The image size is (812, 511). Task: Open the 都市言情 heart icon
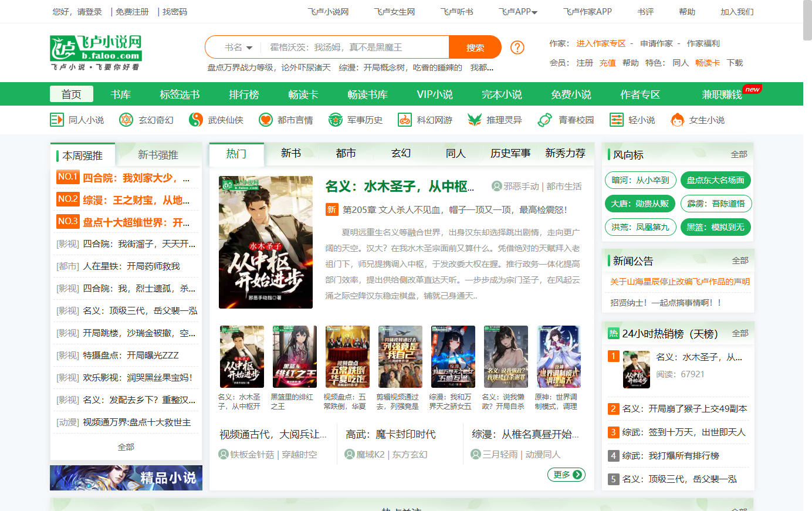tap(266, 120)
